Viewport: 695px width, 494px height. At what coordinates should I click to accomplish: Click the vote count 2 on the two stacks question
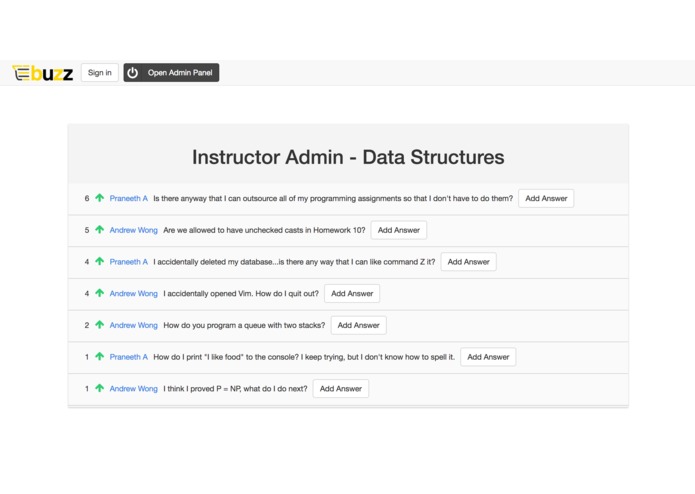pyautogui.click(x=87, y=325)
